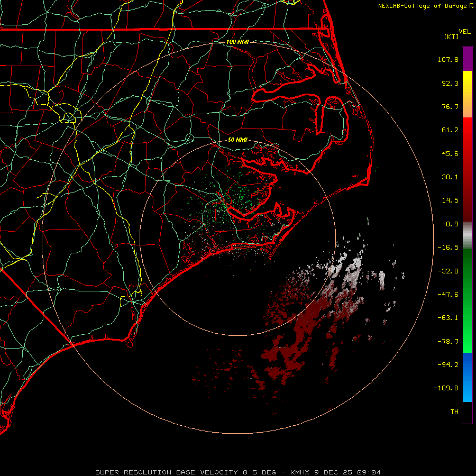The height and width of the screenshot is (476, 476).
Task: Click the 14.5 legend value
Action: pyautogui.click(x=450, y=200)
